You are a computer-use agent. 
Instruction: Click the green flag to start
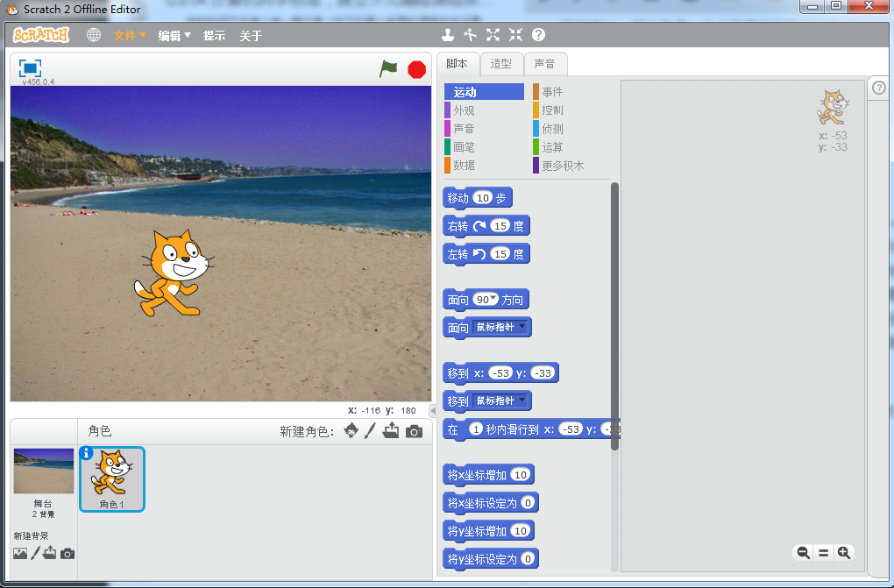388,69
